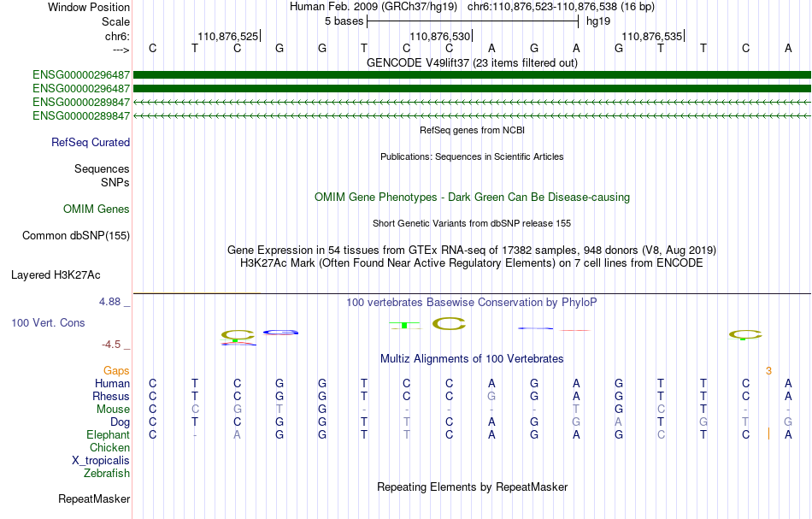This screenshot has height=519, width=812.
Task: Select the Mouse alignment row label
Action: pos(113,410)
